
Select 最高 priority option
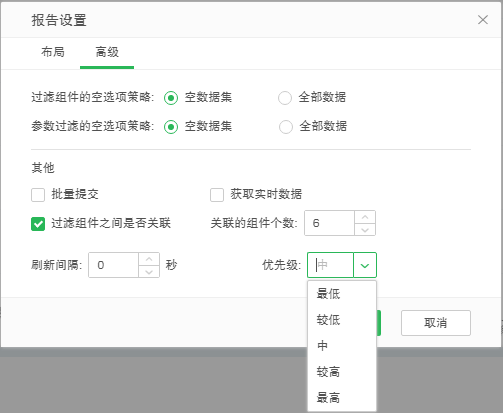[x=342, y=397]
